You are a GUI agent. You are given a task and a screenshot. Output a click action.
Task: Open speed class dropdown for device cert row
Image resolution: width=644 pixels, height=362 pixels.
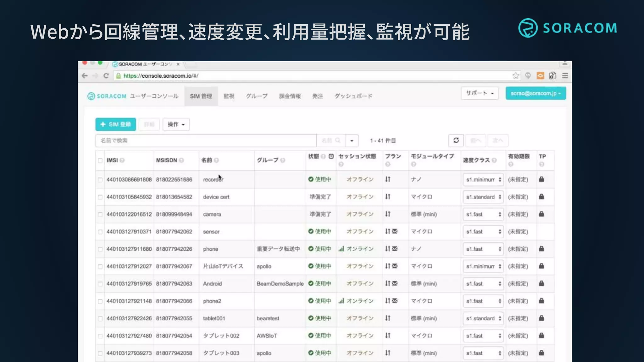tap(483, 197)
